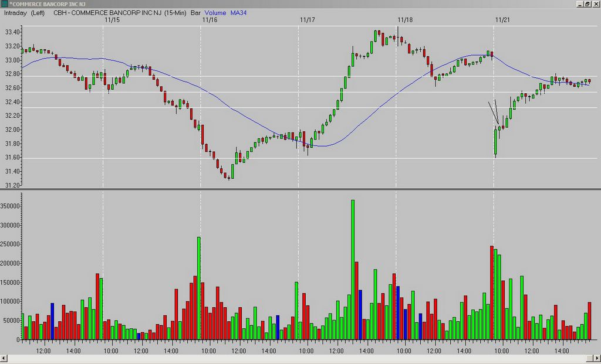Click the '250000' volume axis value
This screenshot has height=364, width=601.
pyautogui.click(x=11, y=244)
